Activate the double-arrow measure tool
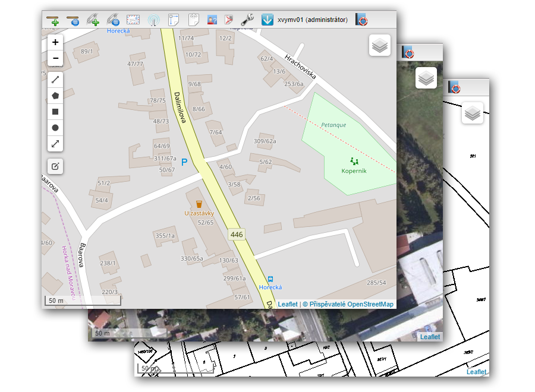The image size is (535, 392). (x=55, y=144)
